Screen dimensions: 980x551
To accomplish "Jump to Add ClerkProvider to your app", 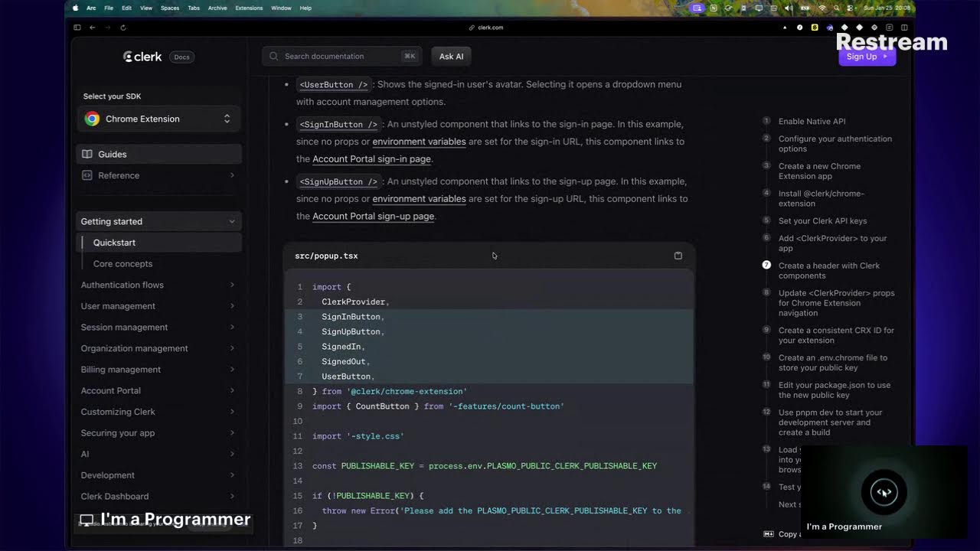I will 832,243.
